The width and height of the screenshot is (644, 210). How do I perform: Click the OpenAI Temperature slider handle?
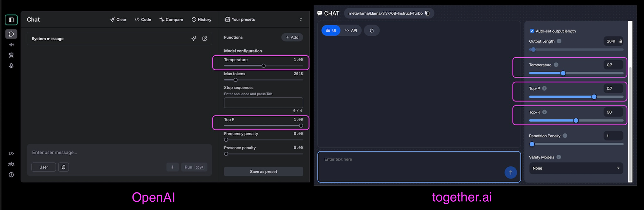point(264,66)
